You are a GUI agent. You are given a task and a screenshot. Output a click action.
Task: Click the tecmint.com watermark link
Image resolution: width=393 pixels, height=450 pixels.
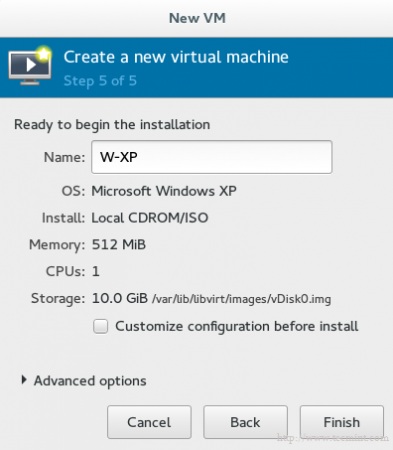[x=333, y=437]
